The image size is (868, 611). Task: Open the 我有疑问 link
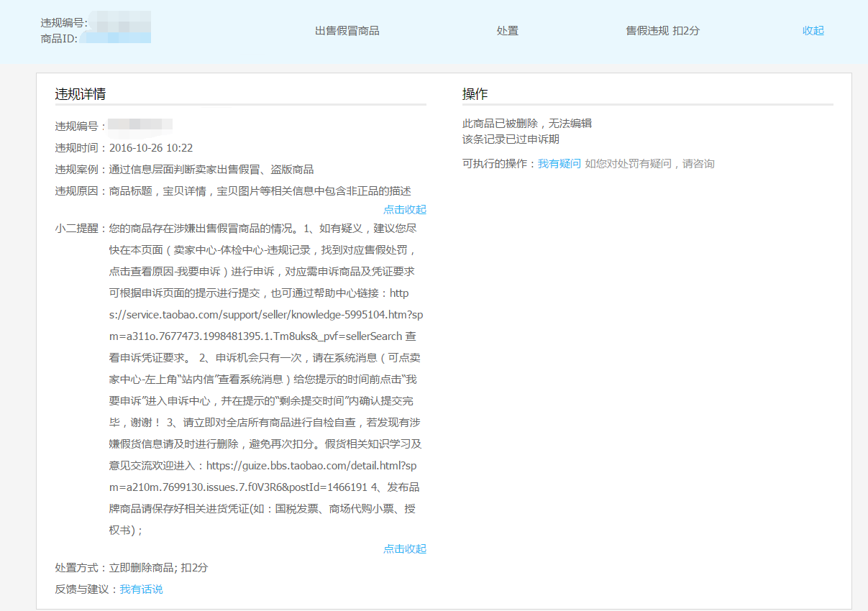[x=559, y=164]
